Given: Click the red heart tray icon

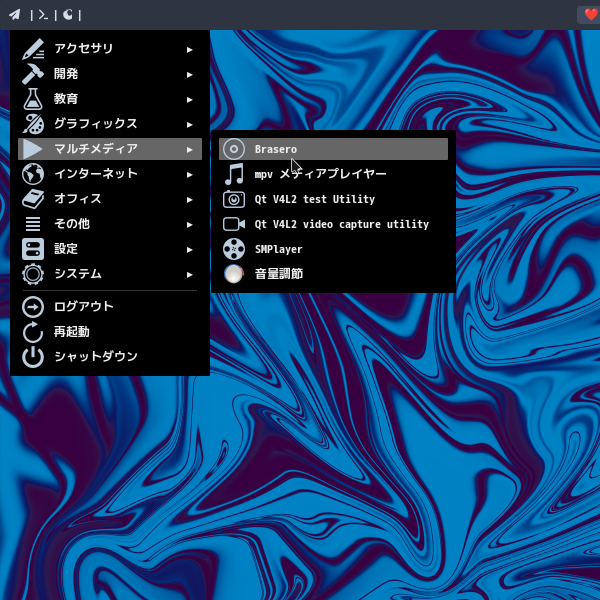Looking at the screenshot, I should tap(591, 15).
